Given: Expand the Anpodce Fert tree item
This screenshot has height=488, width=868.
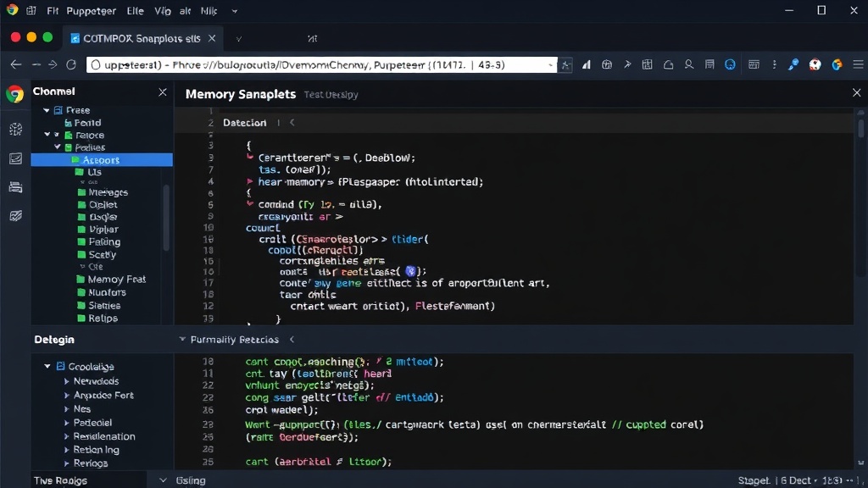Looking at the screenshot, I should [66, 395].
